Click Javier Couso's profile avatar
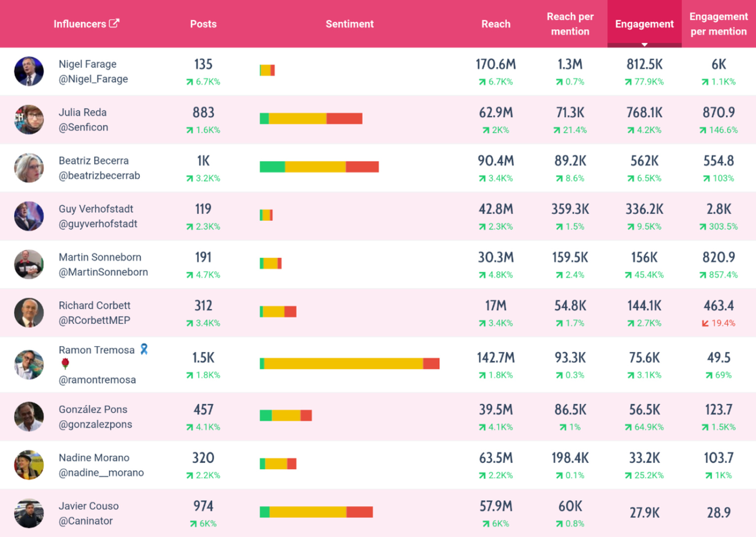 [x=29, y=513]
